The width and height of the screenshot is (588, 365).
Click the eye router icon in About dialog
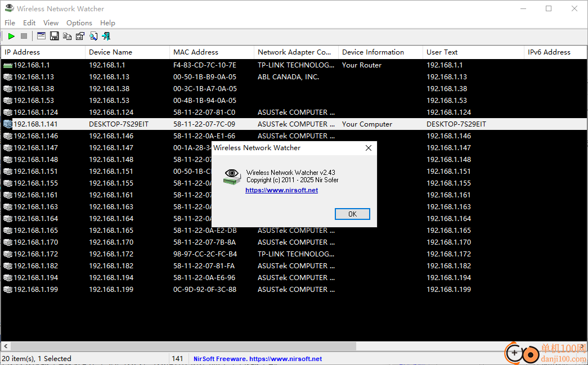pos(232,177)
